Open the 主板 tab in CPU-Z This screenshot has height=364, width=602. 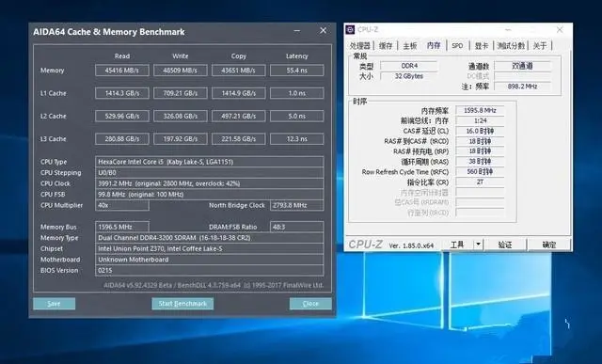410,46
